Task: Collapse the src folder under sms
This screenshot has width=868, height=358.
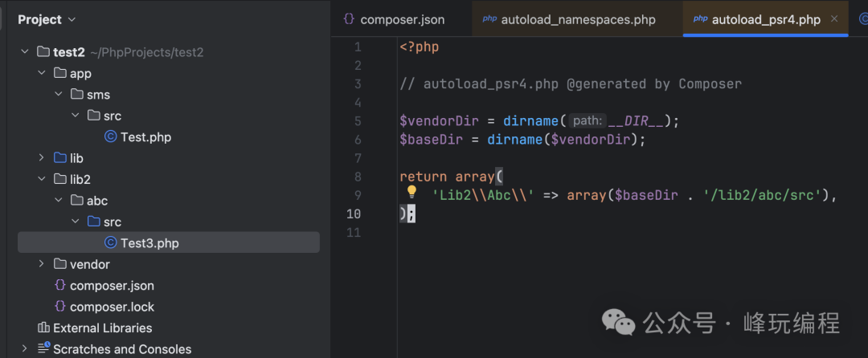Action: [x=75, y=116]
